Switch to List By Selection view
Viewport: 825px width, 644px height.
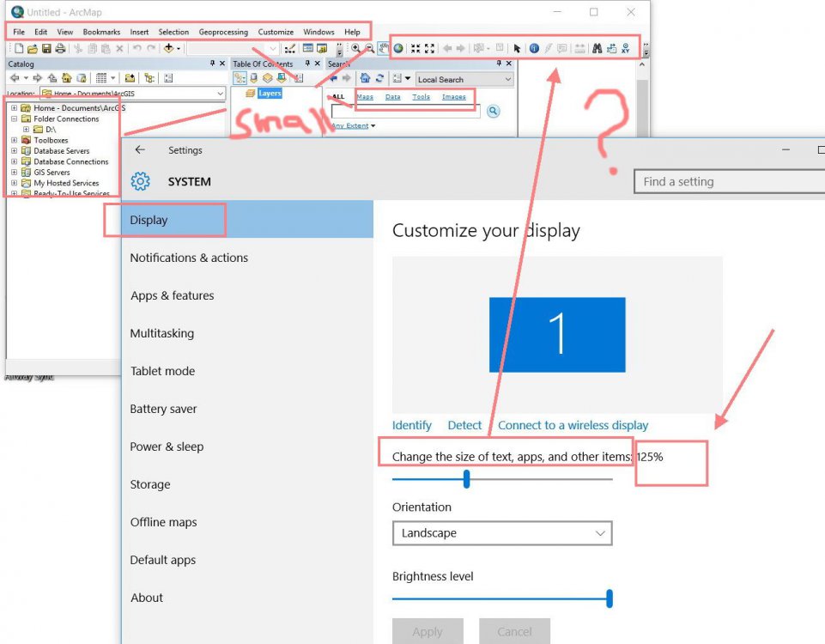pos(282,78)
